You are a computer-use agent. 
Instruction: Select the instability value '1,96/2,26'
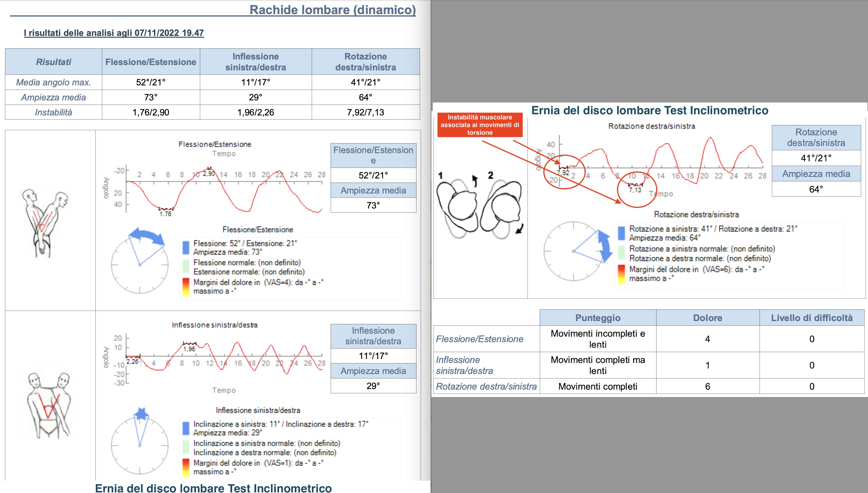[256, 112]
